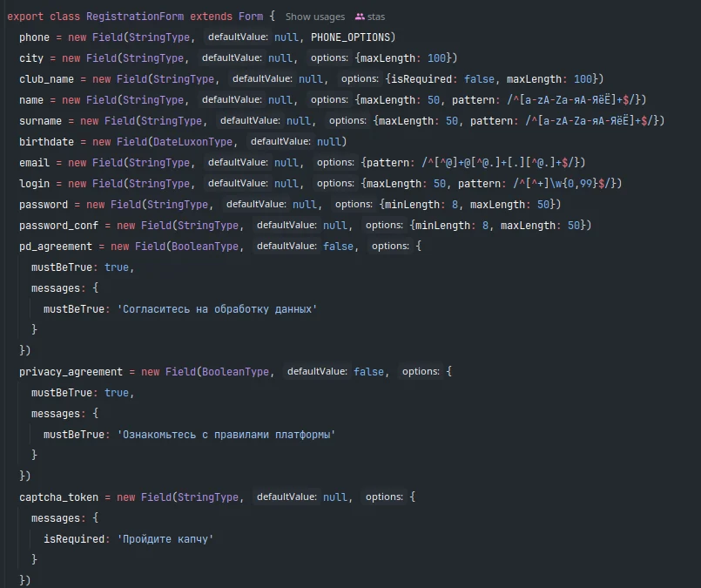This screenshot has width=701, height=588.
Task: Click the isRequired key under captcha_token messages
Action: click(73, 539)
